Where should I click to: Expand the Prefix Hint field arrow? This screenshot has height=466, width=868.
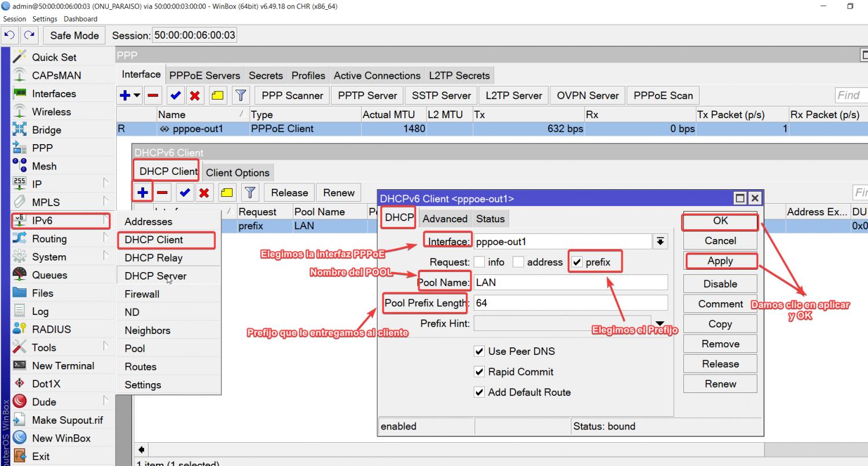pyautogui.click(x=659, y=324)
